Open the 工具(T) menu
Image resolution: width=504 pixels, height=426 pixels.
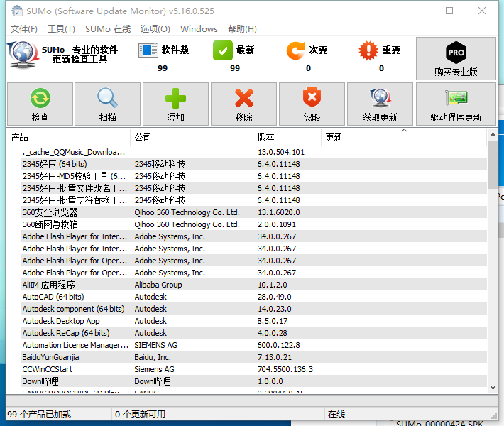coord(61,29)
